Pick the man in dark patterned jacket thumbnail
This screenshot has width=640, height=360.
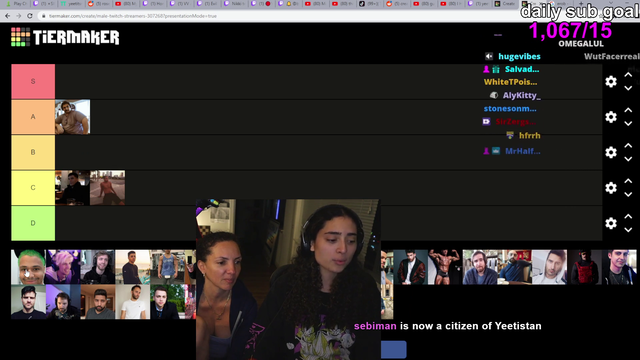[410, 267]
